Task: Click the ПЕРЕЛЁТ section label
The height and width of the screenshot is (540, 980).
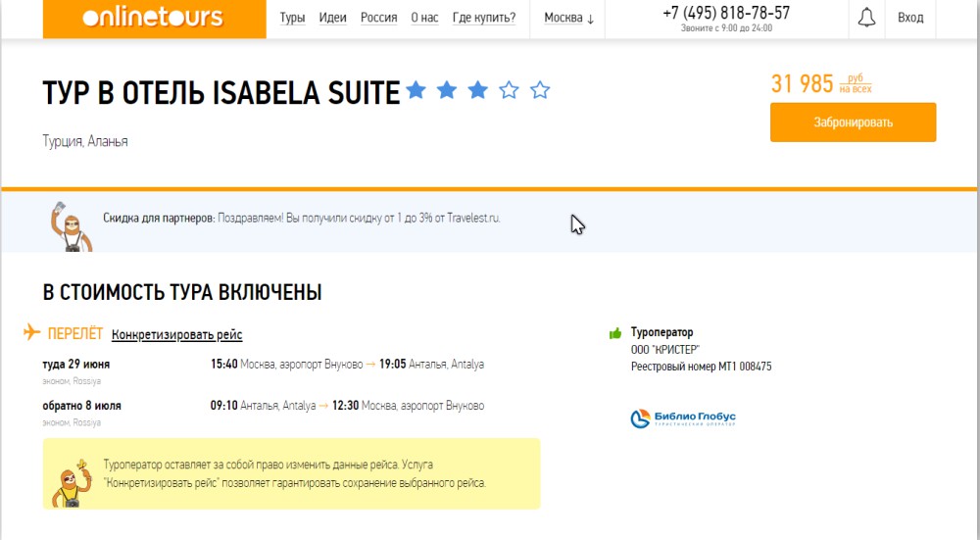Action: [75, 334]
